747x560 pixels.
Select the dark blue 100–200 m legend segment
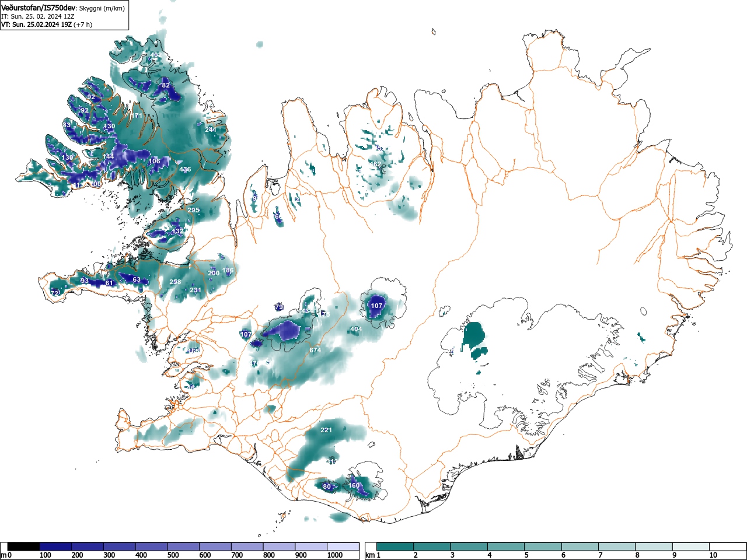[55, 547]
